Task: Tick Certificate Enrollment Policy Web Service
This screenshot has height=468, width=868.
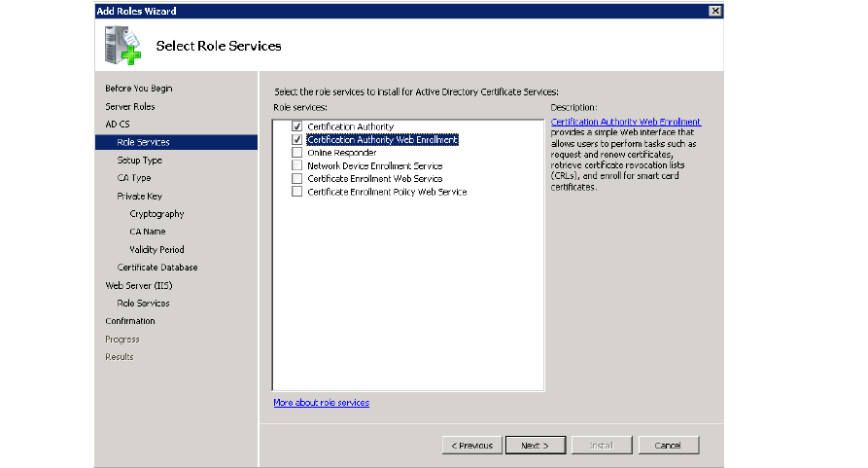Action: tap(297, 193)
